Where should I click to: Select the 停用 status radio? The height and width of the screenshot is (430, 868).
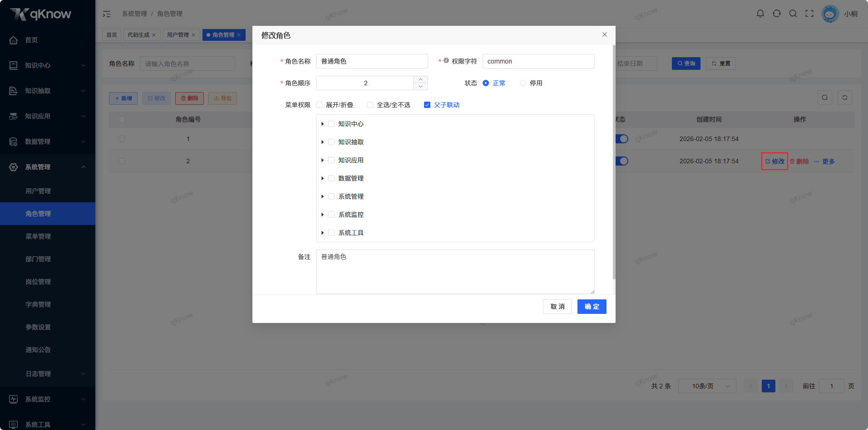[x=523, y=83]
